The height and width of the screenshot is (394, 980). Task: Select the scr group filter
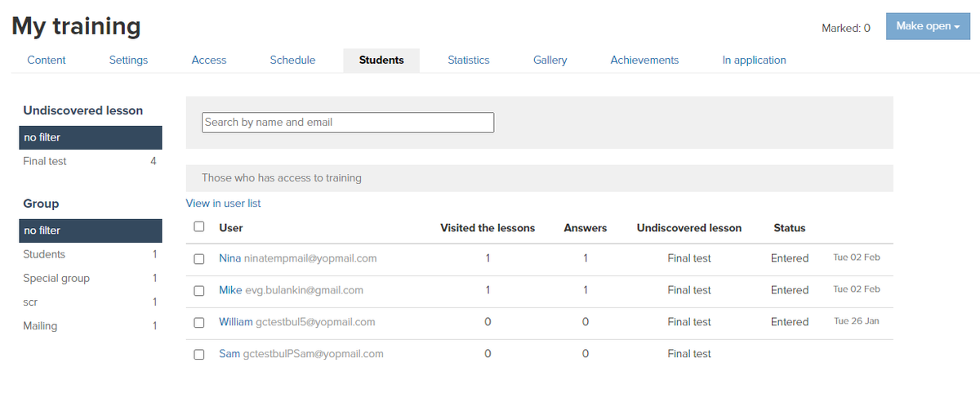pos(30,302)
